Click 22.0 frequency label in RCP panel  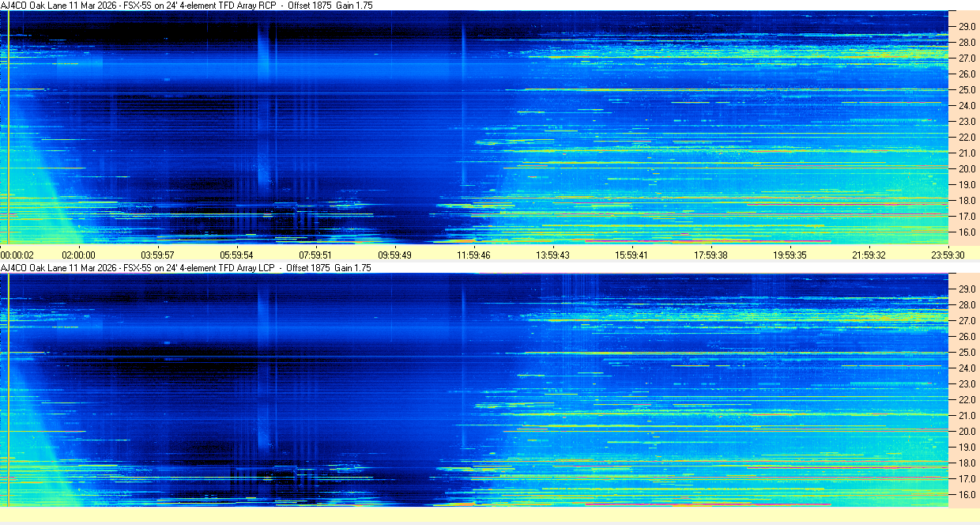point(967,138)
